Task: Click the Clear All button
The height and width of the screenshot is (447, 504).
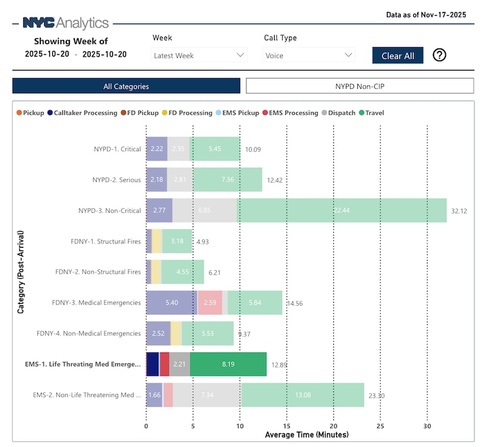Action: point(397,55)
